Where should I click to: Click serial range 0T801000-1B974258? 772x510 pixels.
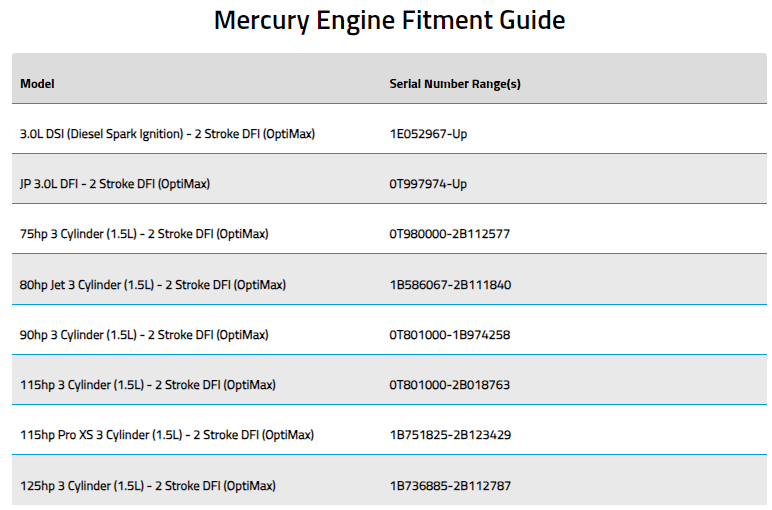coord(450,335)
